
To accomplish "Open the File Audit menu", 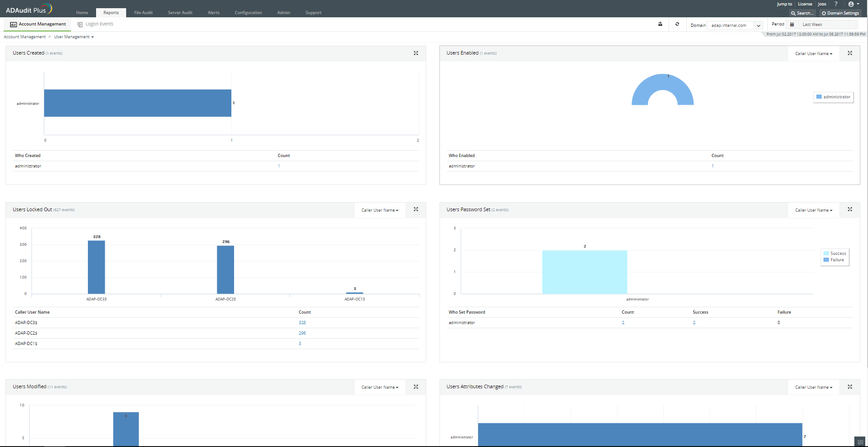I will (x=143, y=12).
